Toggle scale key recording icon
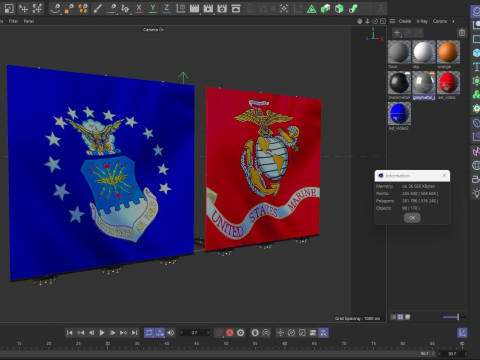The image size is (480, 360). tap(302, 333)
